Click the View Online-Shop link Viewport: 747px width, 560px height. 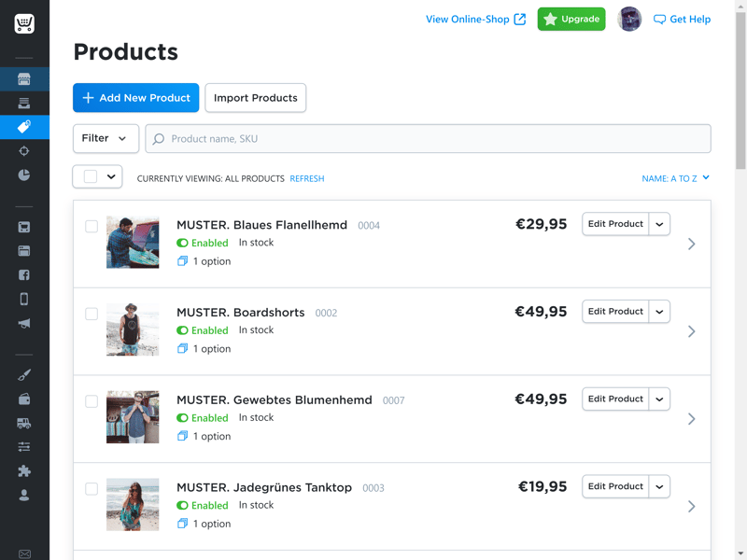(475, 19)
